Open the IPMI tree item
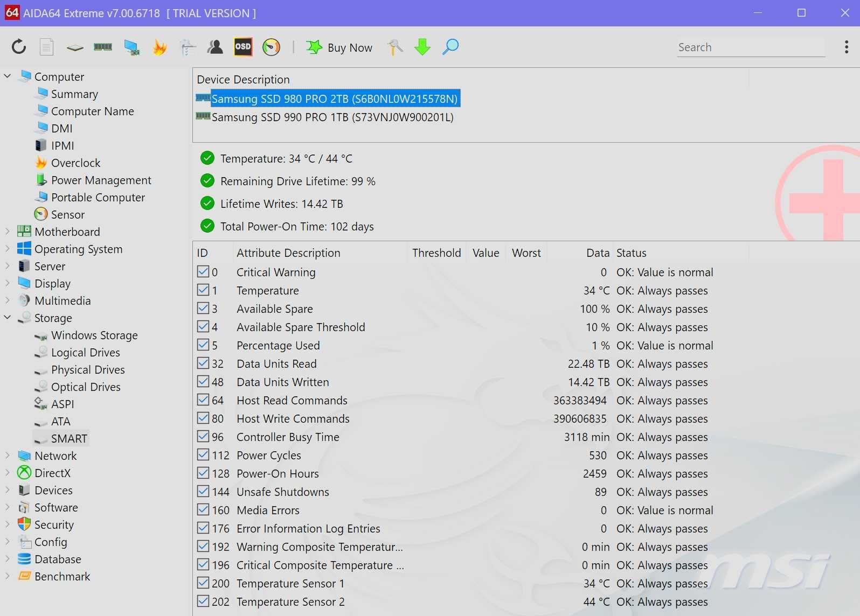The width and height of the screenshot is (860, 616). tap(63, 145)
